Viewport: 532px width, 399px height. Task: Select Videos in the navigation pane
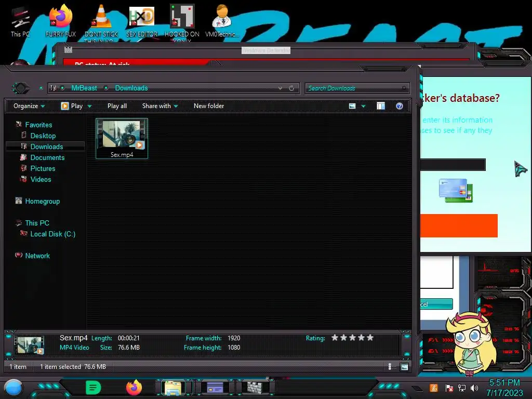(x=41, y=179)
